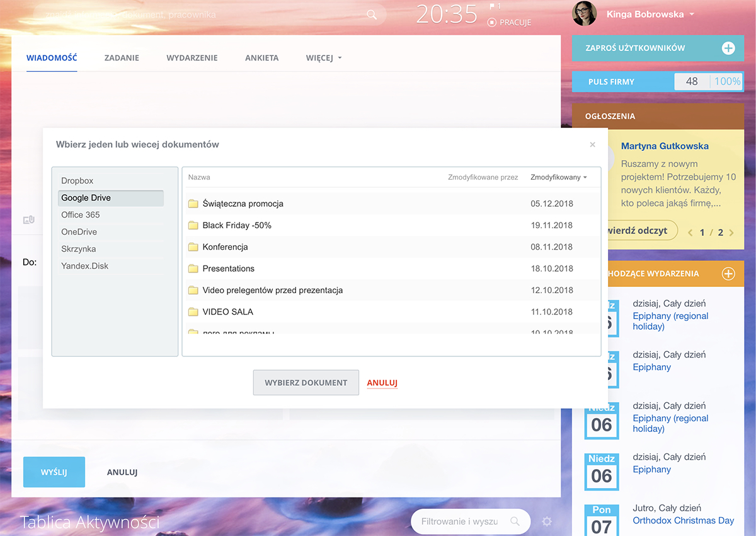756x536 pixels.
Task: Sort by the Zmodyfikowany column
Action: point(558,177)
